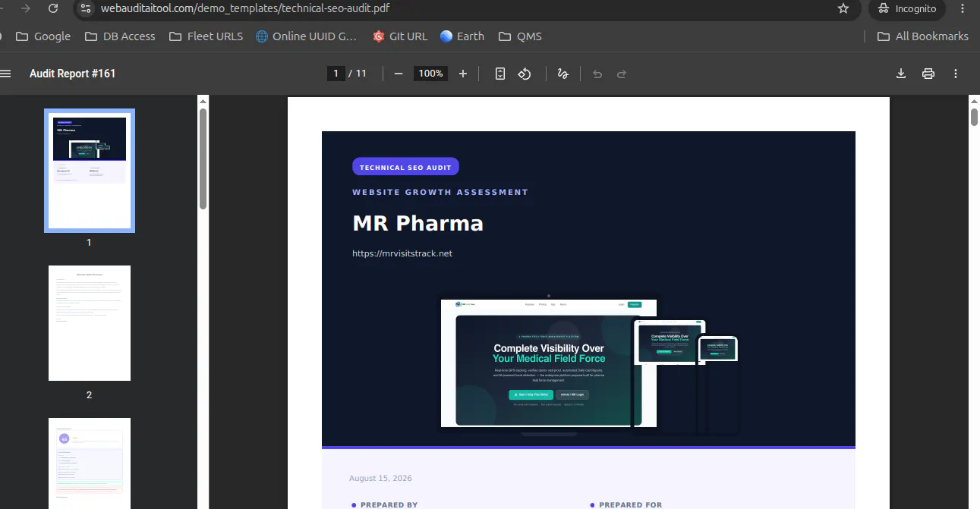Select the page 2 thumbnail

(x=90, y=323)
